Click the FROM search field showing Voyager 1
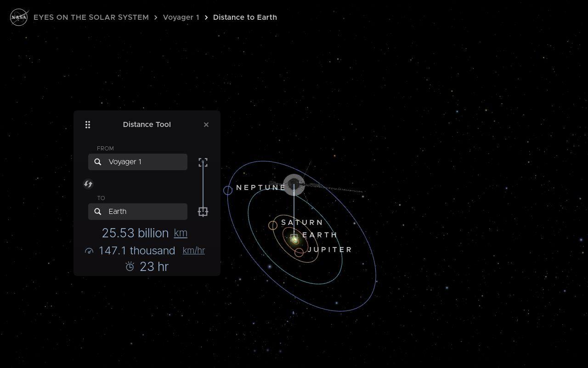The image size is (588, 368). (x=138, y=162)
